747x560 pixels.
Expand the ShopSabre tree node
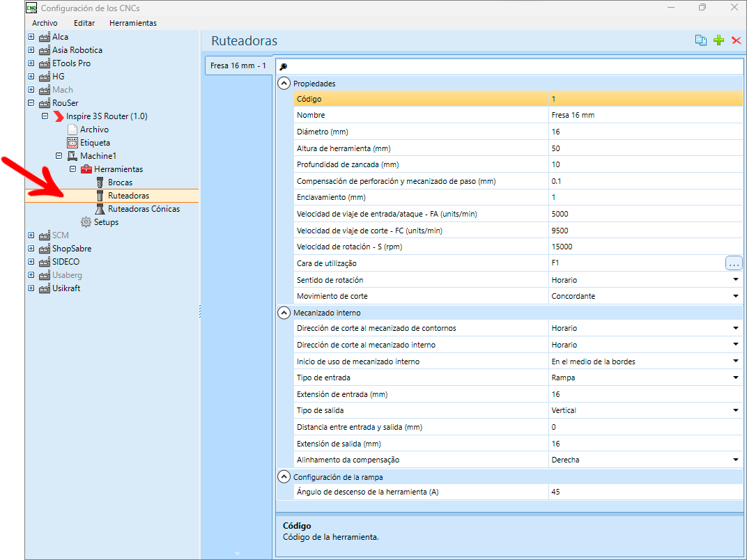pos(31,249)
